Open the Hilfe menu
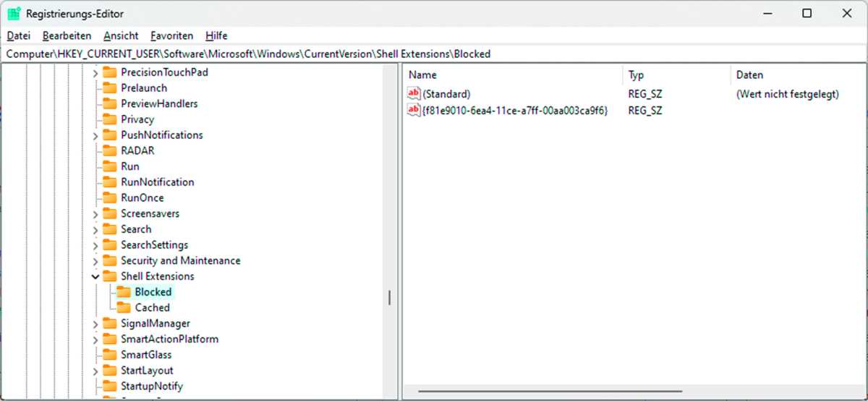Viewport: 868px width, 401px height. [216, 35]
